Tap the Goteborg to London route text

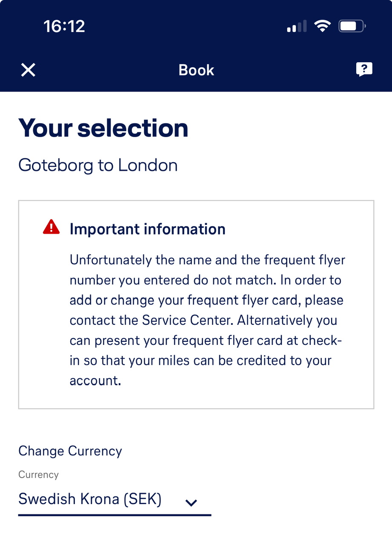(98, 165)
